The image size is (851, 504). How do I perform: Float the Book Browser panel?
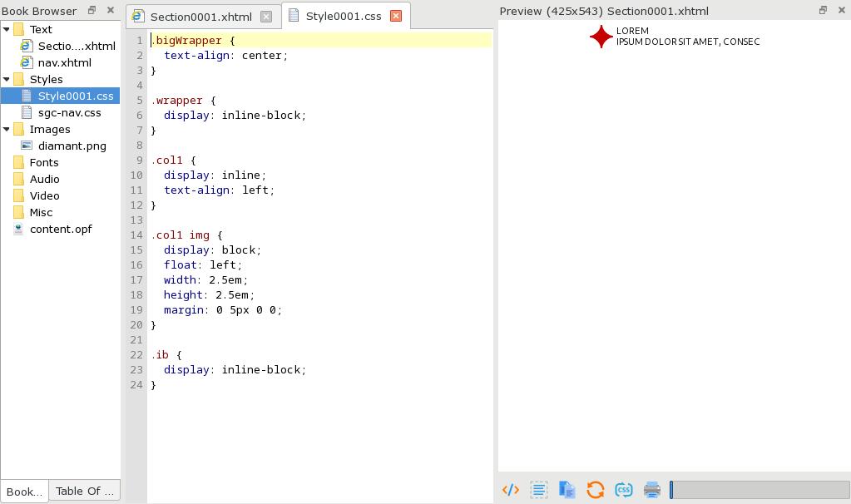pyautogui.click(x=92, y=10)
